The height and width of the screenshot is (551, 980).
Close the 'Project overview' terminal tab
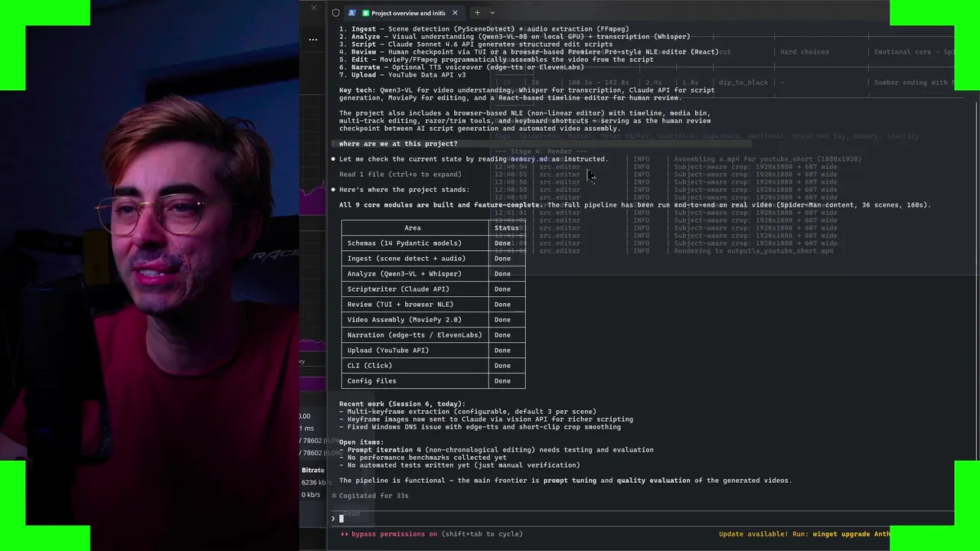pos(455,13)
